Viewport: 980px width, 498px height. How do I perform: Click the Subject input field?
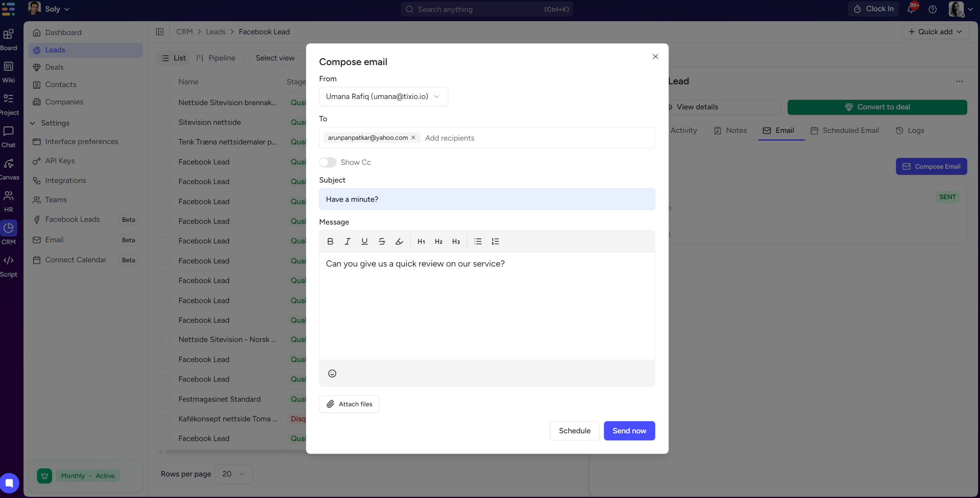click(x=487, y=199)
